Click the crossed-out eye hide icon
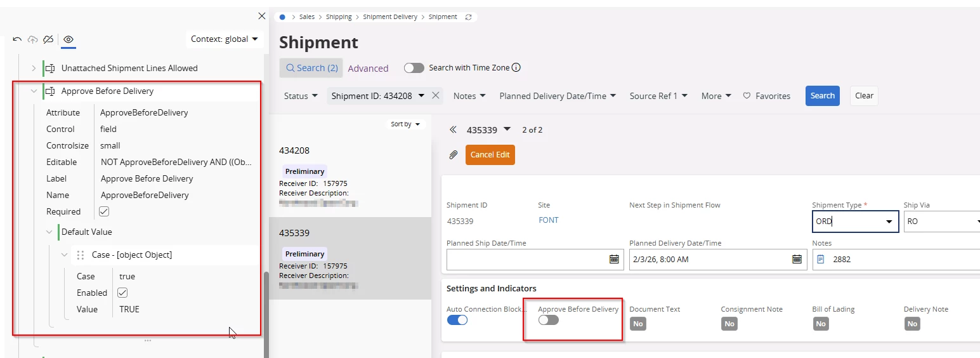 48,39
